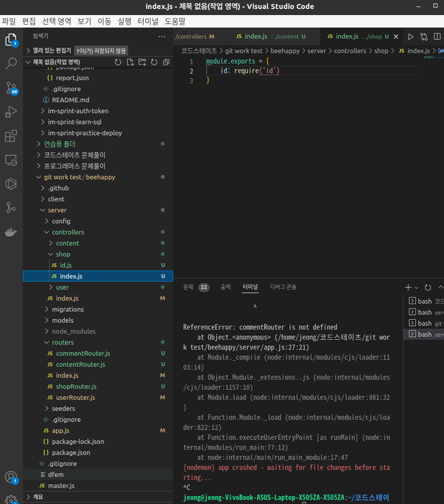Viewport: 444px width, 504px height.
Task: Create a new file in workspace explorer
Action: tap(130, 62)
